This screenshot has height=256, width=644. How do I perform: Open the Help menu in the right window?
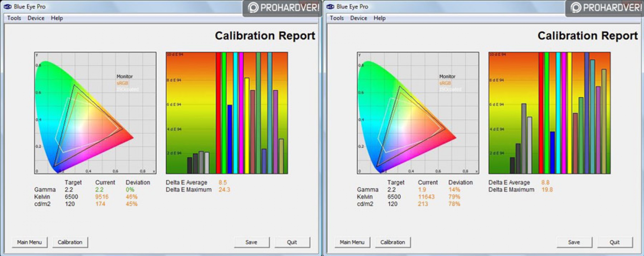point(379,18)
